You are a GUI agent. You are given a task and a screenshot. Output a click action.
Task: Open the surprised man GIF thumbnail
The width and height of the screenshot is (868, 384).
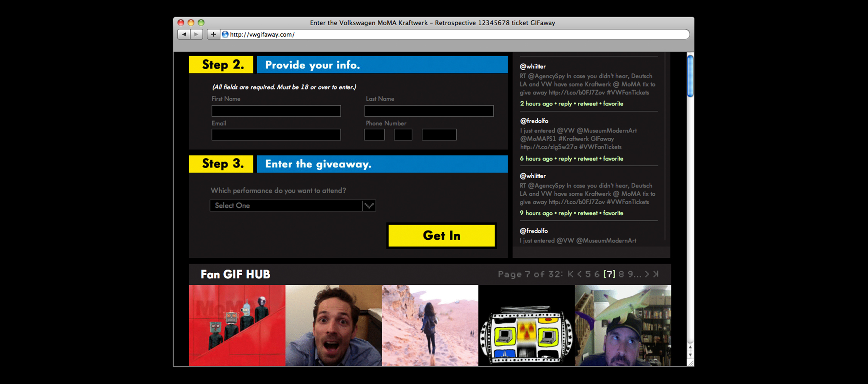(x=334, y=325)
